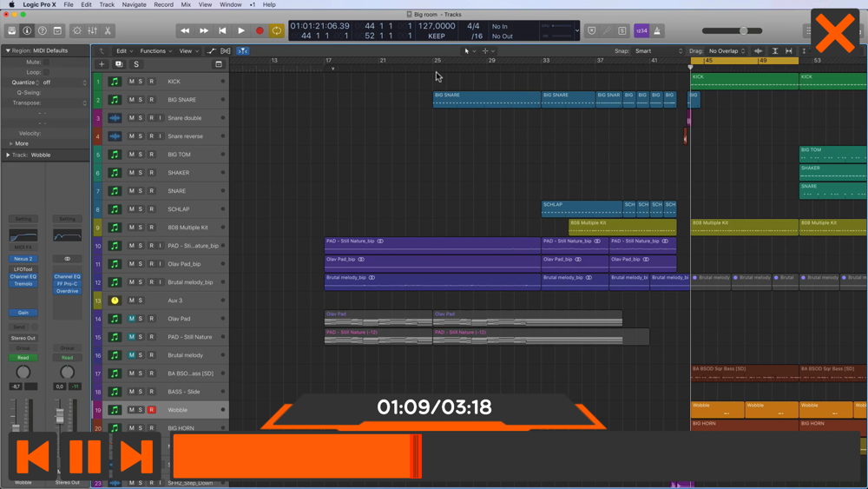Open the Drag No Overlap dropdown

point(726,51)
